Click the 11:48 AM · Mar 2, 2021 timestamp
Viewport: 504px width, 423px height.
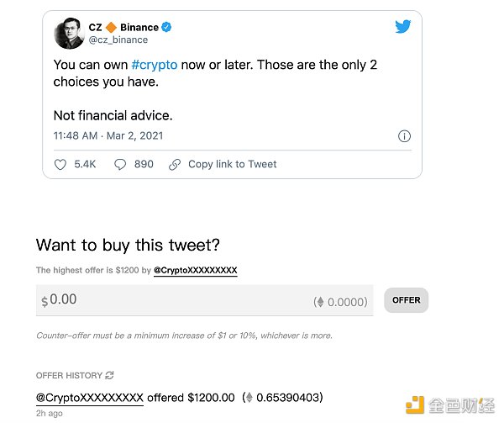tap(108, 135)
